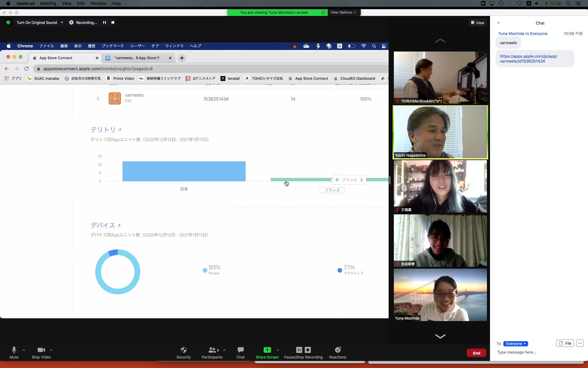Click the green encryption shield icon
The height and width of the screenshot is (368, 588).
(x=8, y=22)
